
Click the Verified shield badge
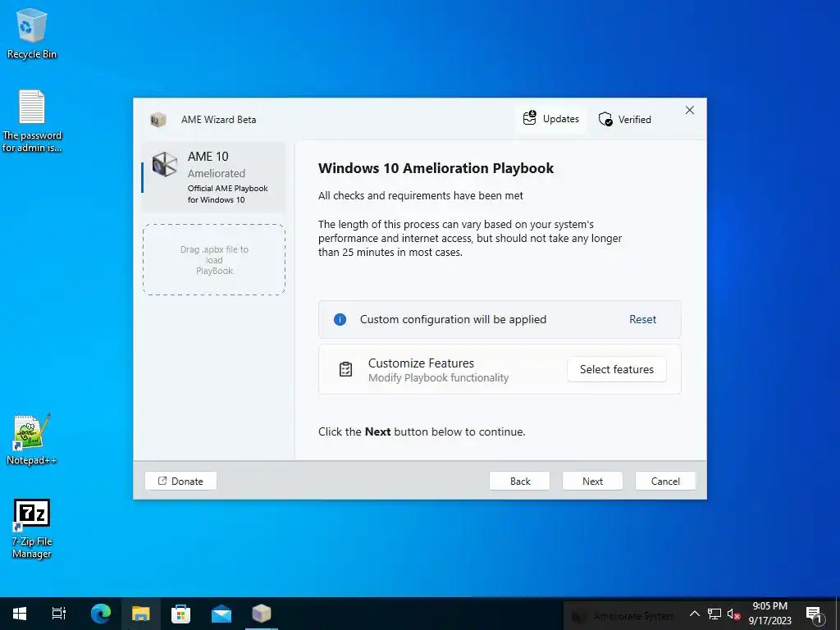(624, 119)
